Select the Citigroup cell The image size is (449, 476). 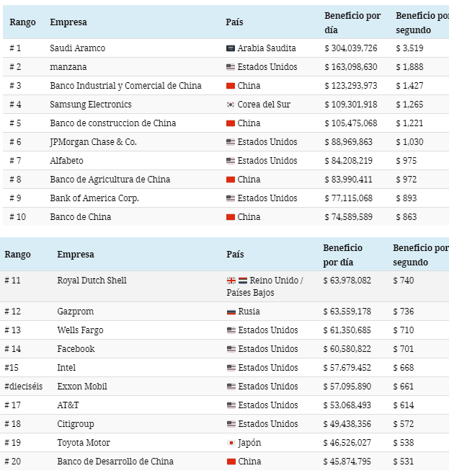pyautogui.click(x=76, y=424)
